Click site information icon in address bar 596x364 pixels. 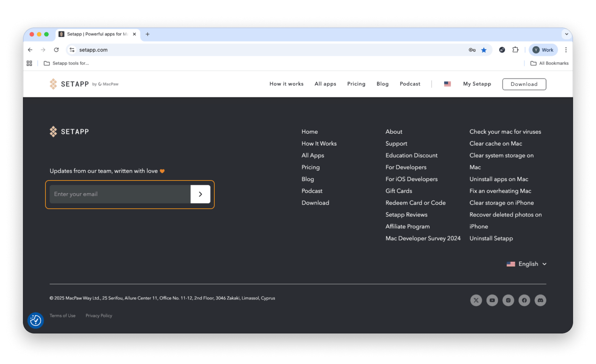72,50
